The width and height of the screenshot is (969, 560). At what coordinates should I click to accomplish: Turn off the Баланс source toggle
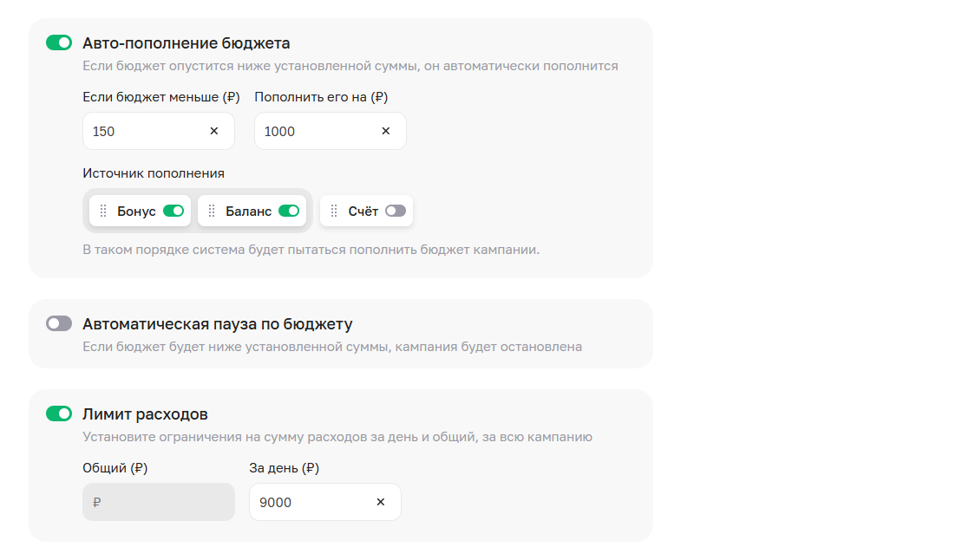click(289, 211)
